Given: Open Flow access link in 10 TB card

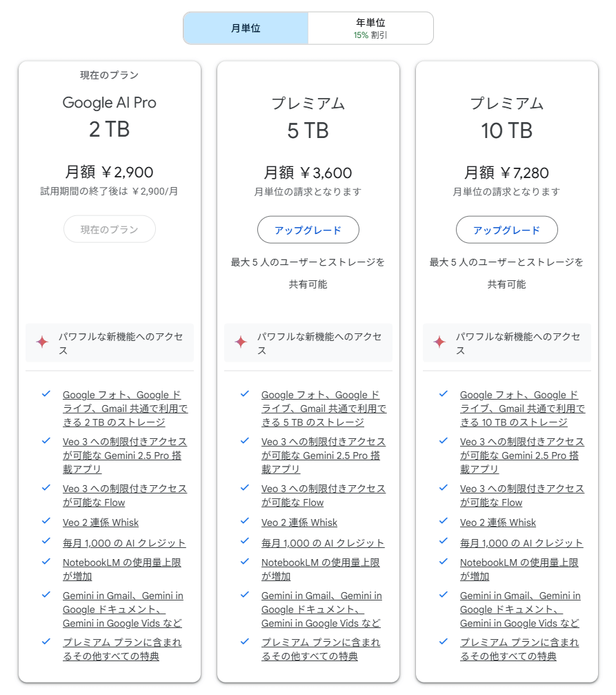Looking at the screenshot, I should [x=522, y=495].
